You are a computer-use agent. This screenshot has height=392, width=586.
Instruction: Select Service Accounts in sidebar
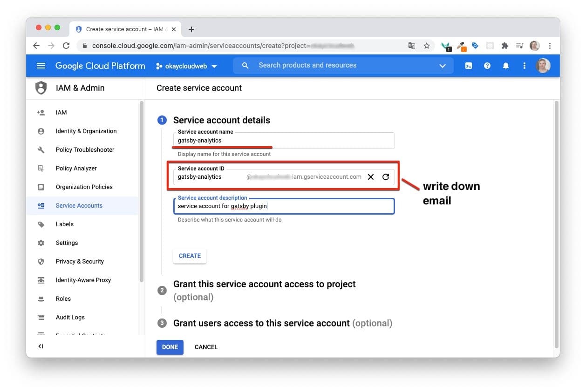click(x=82, y=205)
